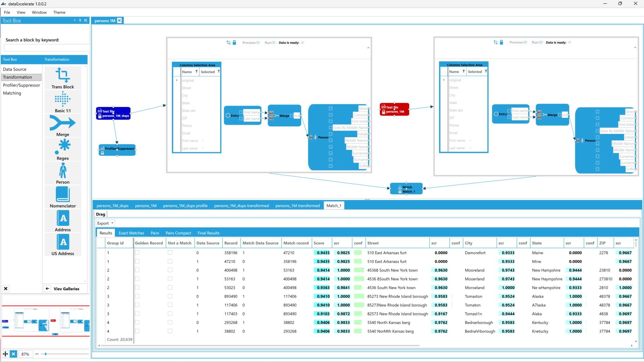
Task: Select the Basic 1:1 block icon
Action: (63, 99)
